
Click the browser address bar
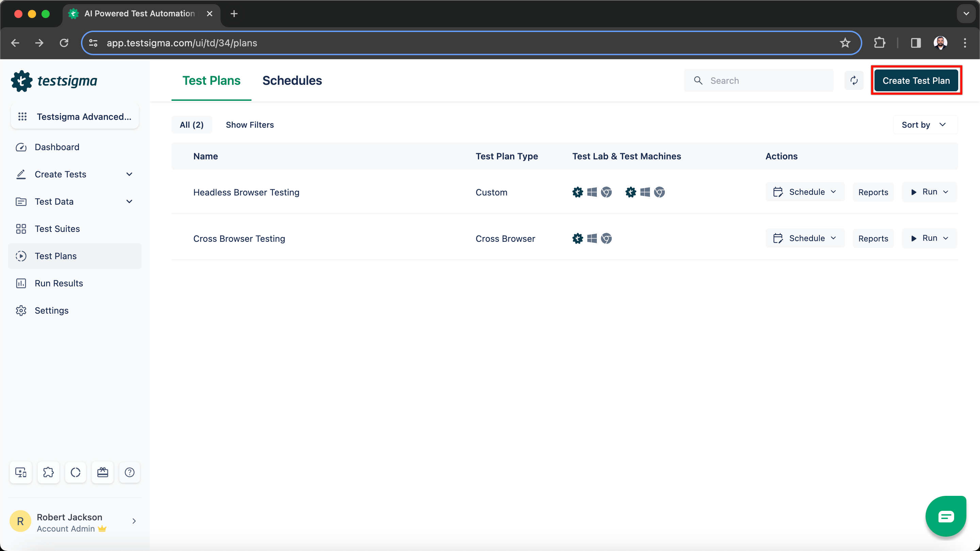(x=472, y=43)
